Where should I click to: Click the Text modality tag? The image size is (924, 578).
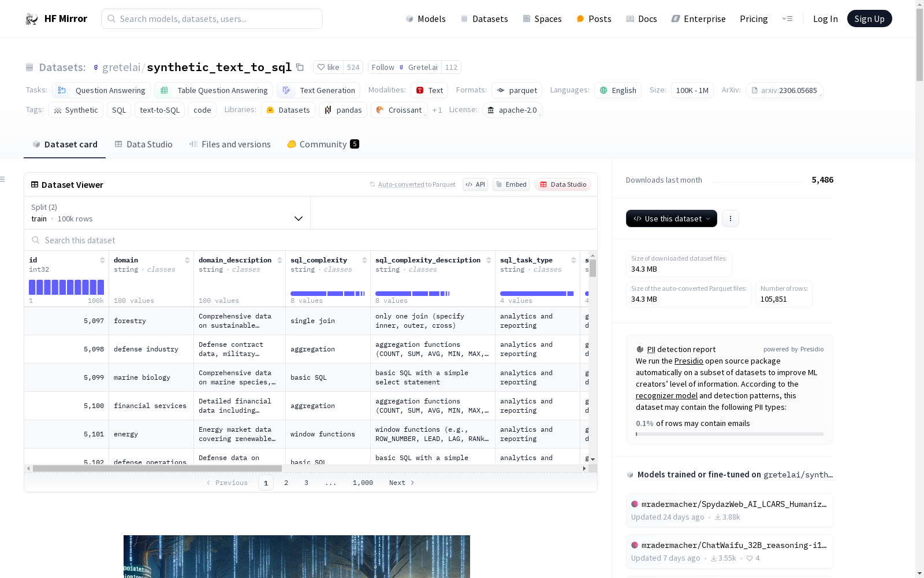pyautogui.click(x=429, y=90)
